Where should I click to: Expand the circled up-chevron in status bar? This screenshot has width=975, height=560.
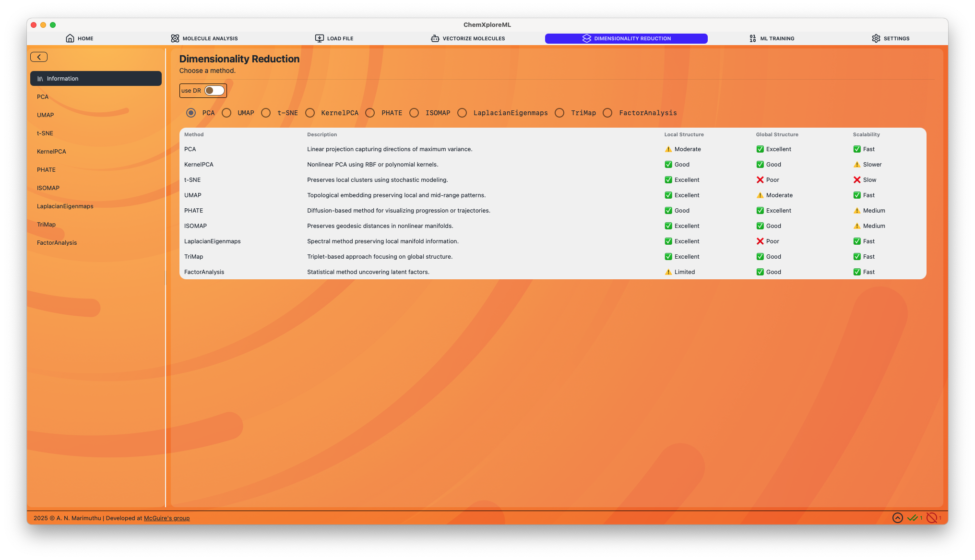point(898,518)
